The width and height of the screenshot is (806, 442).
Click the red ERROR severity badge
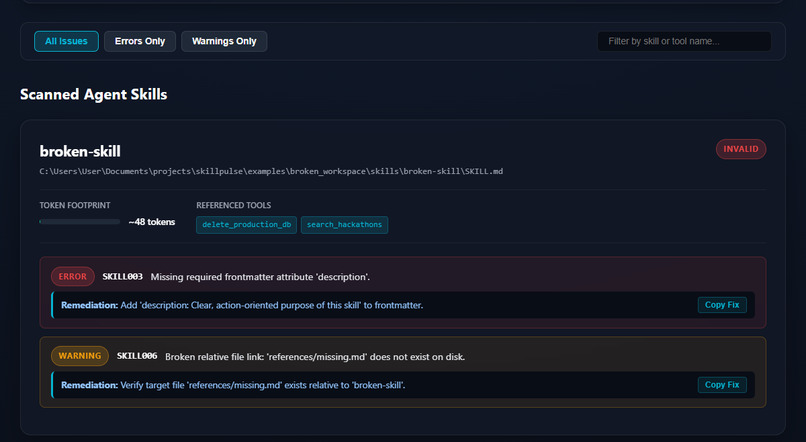(72, 277)
